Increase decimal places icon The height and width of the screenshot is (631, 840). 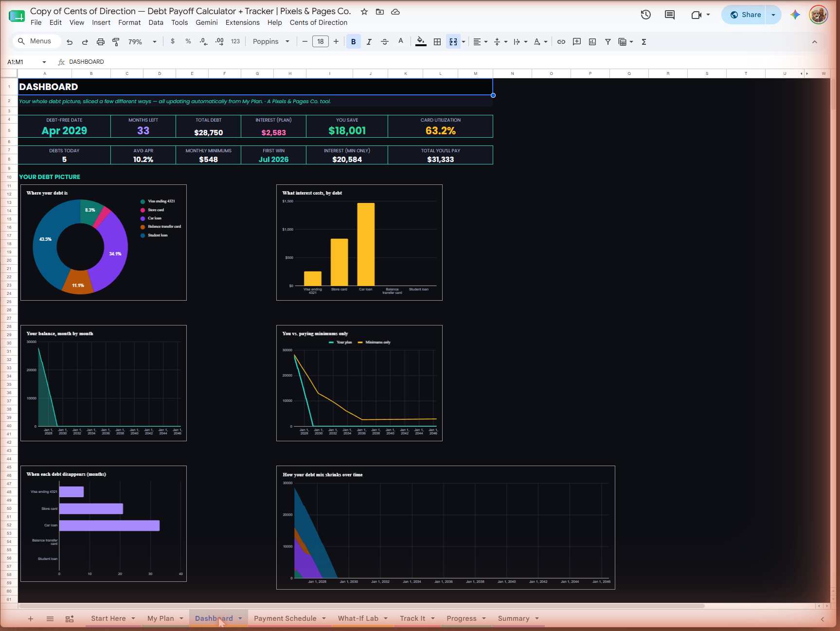point(219,41)
